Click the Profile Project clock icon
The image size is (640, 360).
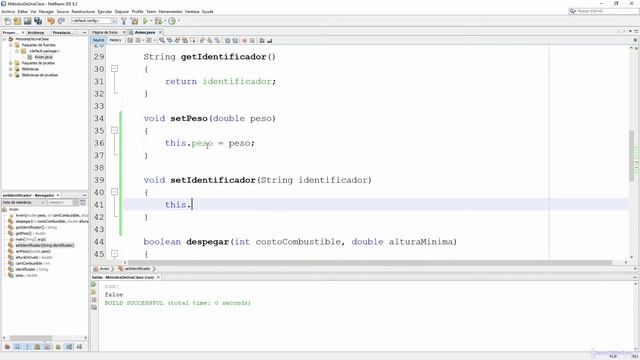[x=172, y=21]
